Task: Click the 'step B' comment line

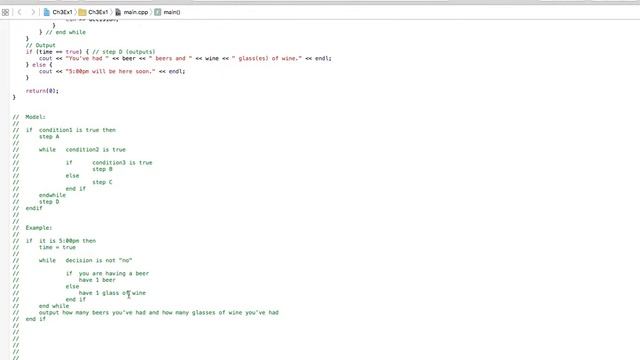Action: coord(102,169)
